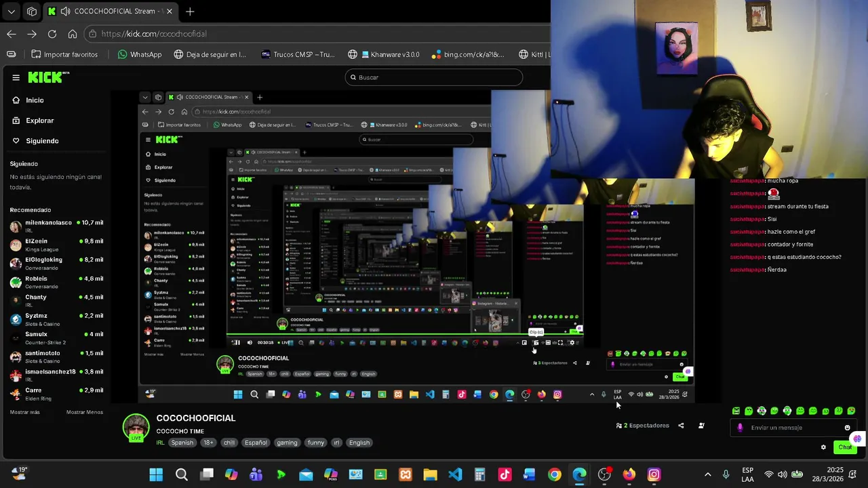Open recommended channel ElZeein
Image resolution: width=868 pixels, height=488 pixels.
57,244
